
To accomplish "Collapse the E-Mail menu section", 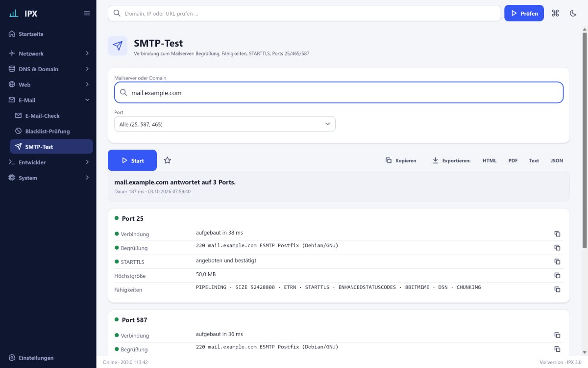I will point(48,100).
